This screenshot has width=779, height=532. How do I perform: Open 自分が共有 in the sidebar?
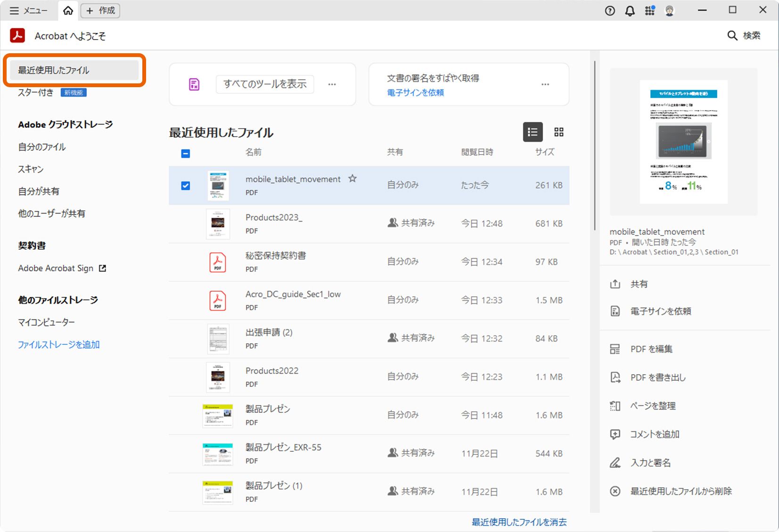[x=39, y=191]
